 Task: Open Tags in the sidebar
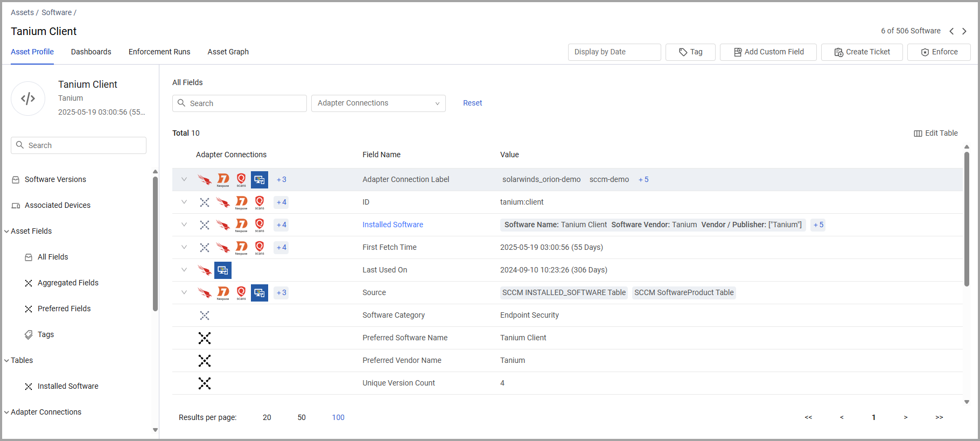[46, 334]
